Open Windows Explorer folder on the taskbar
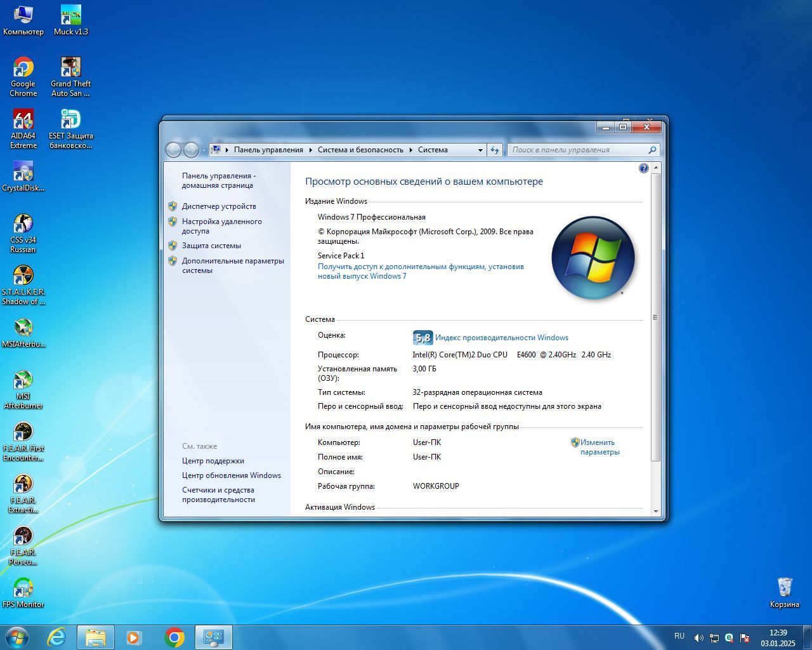The height and width of the screenshot is (650, 812). point(96,637)
